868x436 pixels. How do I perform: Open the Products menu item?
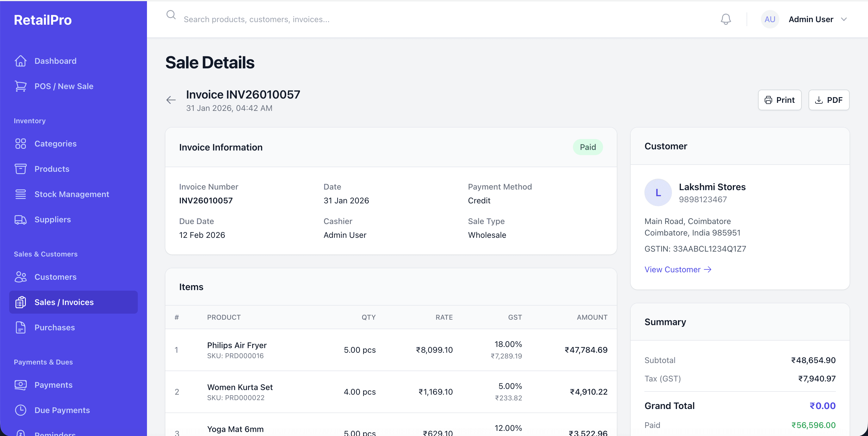coord(52,169)
